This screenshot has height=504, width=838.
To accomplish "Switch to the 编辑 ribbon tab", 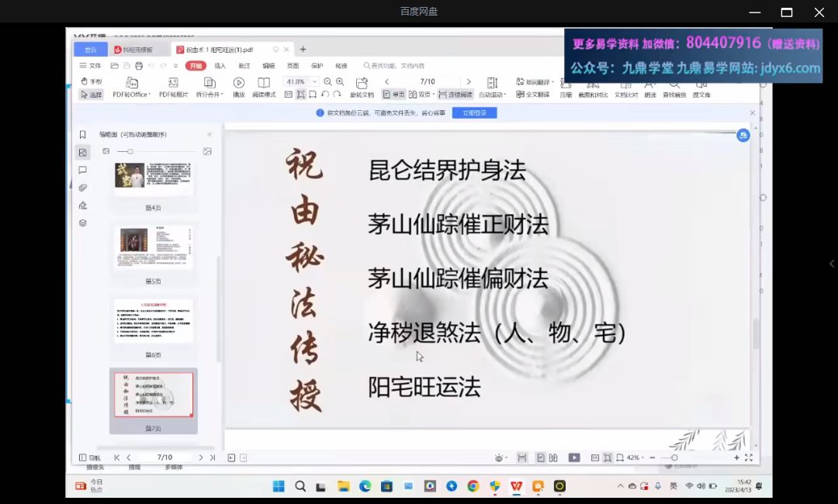I will point(268,66).
